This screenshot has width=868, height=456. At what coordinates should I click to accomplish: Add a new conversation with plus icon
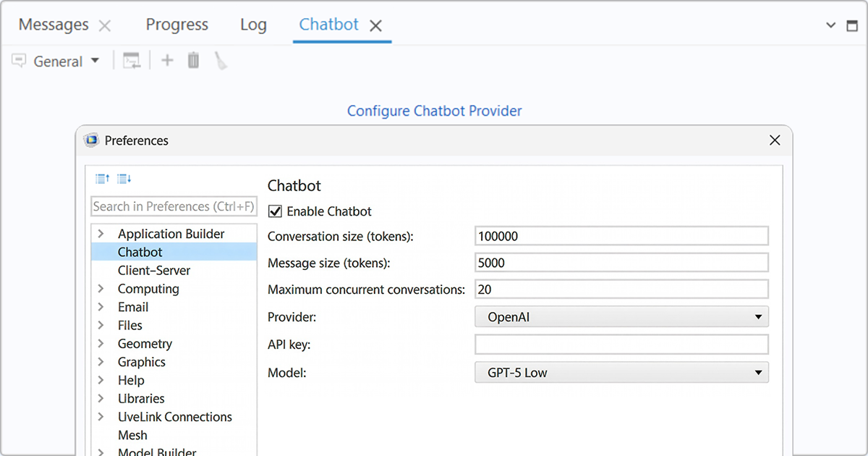167,61
